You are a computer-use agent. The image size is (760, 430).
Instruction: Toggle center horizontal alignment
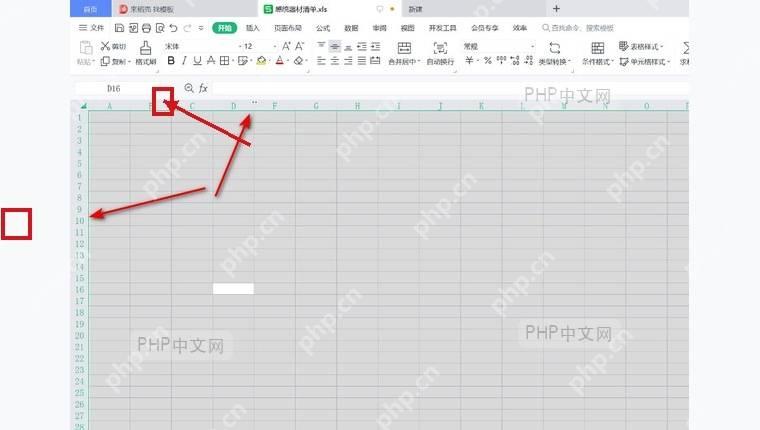(x=334, y=61)
